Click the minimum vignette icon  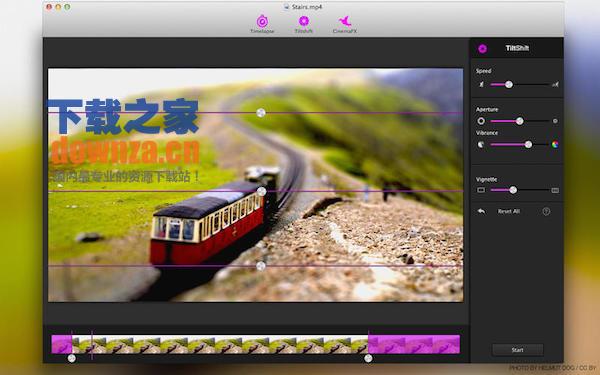[x=481, y=190]
